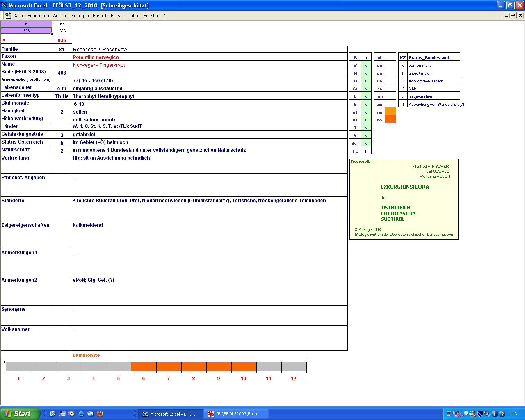Image resolution: width=525 pixels, height=420 pixels.
Task: Click the second quick launch icon after Start
Action: pyautogui.click(x=62, y=414)
